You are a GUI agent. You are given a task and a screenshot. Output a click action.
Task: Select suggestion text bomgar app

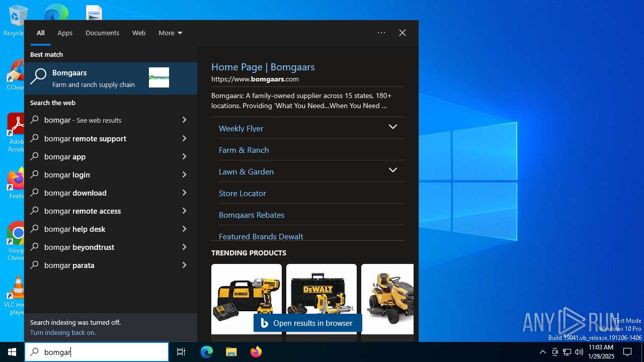pyautogui.click(x=65, y=156)
